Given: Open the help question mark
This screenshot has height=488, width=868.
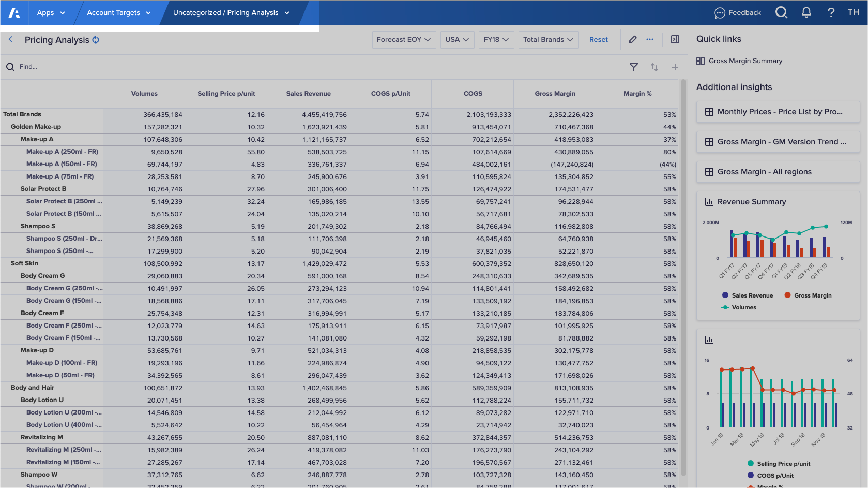Looking at the screenshot, I should (x=831, y=12).
